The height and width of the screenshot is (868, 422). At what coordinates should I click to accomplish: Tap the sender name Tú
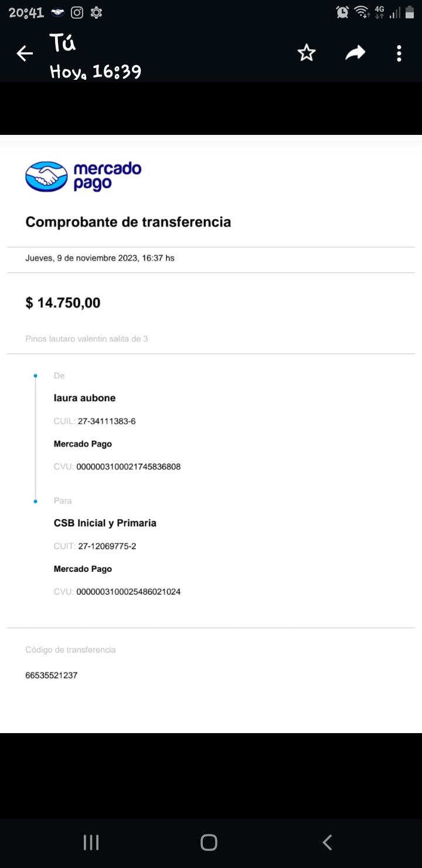pyautogui.click(x=63, y=43)
